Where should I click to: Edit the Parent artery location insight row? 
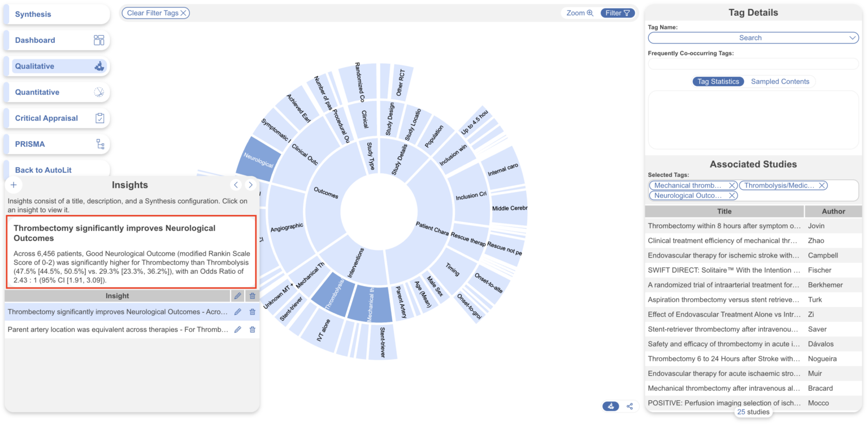(237, 329)
